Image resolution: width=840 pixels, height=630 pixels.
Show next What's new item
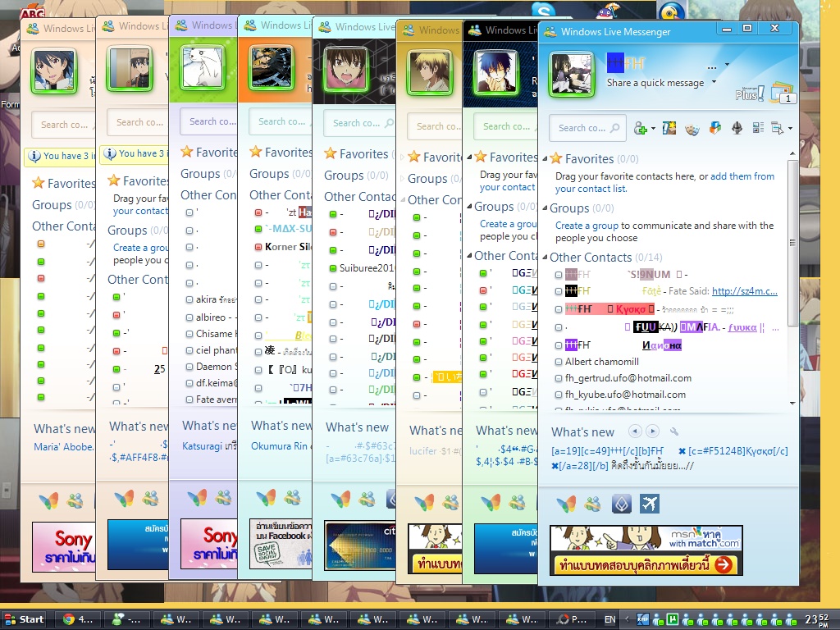[652, 431]
